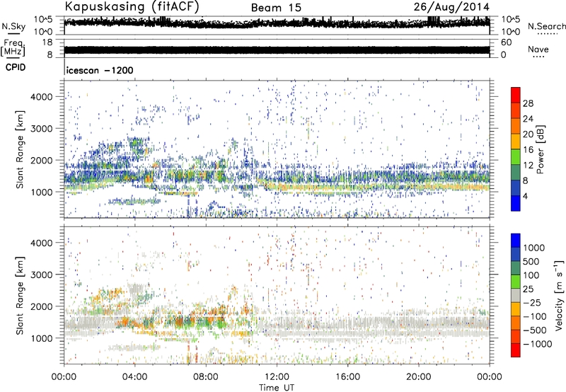Click the 'Kapuskasing (fitACF)' title text

[132, 7]
